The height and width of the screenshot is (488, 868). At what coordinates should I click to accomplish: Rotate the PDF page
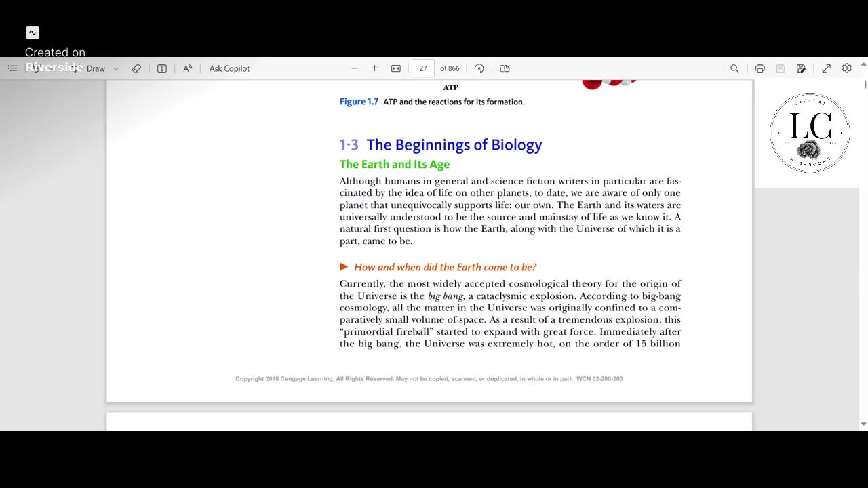coord(479,68)
